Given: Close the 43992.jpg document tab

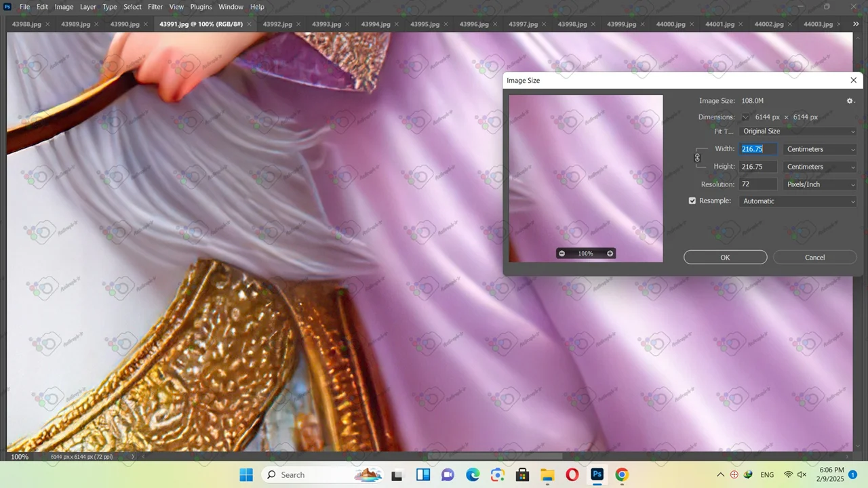Looking at the screenshot, I should [298, 24].
